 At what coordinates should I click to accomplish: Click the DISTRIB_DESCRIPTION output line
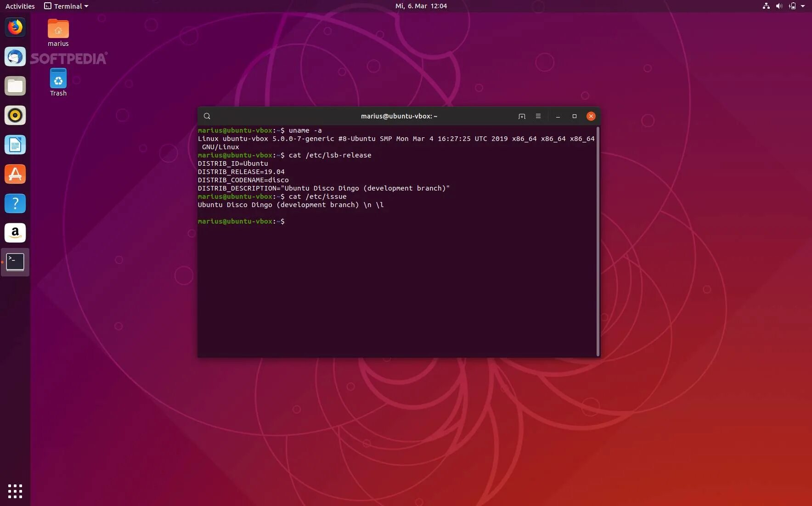point(324,188)
